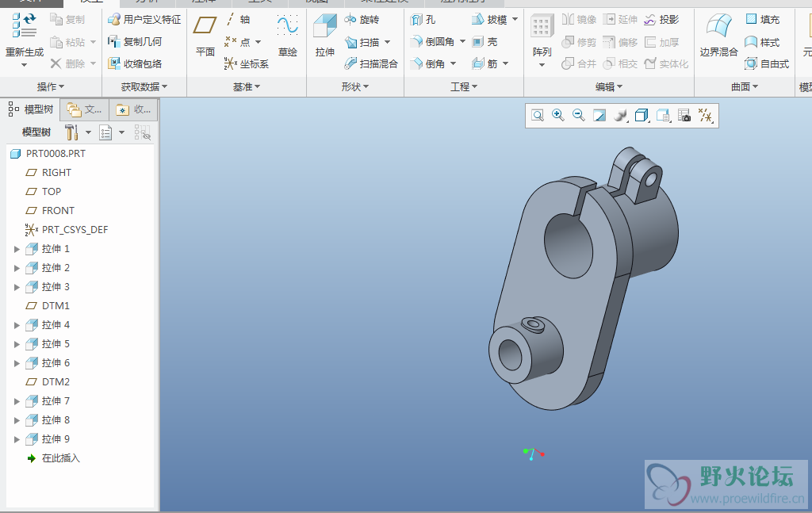Select the RIGHT datum plane
This screenshot has height=513, width=812.
[48, 173]
